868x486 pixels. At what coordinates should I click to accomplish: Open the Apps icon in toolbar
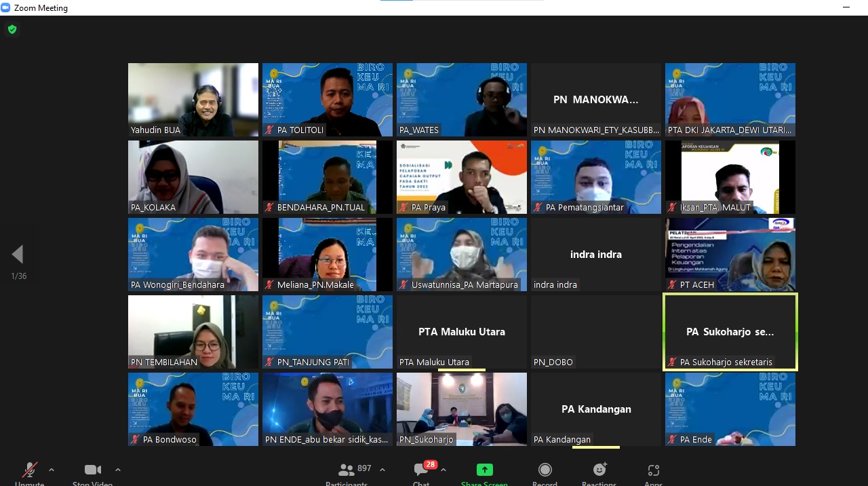(x=653, y=470)
